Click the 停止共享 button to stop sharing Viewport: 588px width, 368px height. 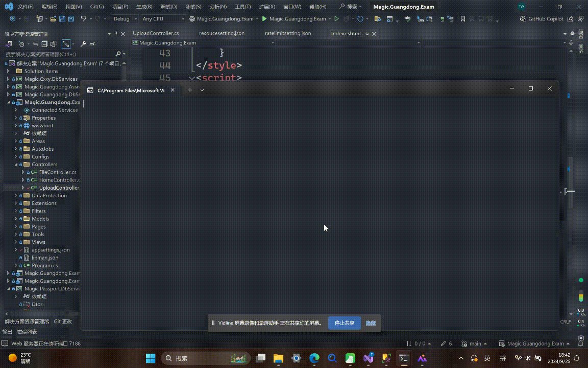coord(344,323)
